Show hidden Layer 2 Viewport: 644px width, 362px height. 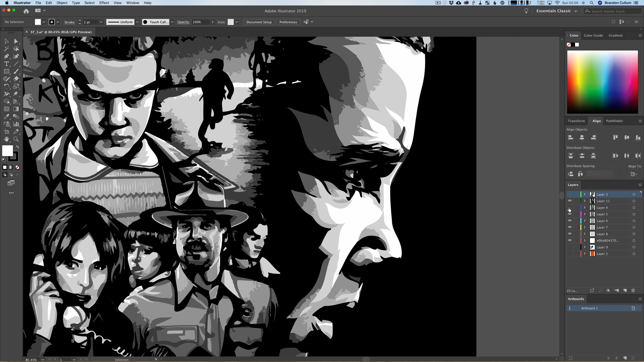570,254
